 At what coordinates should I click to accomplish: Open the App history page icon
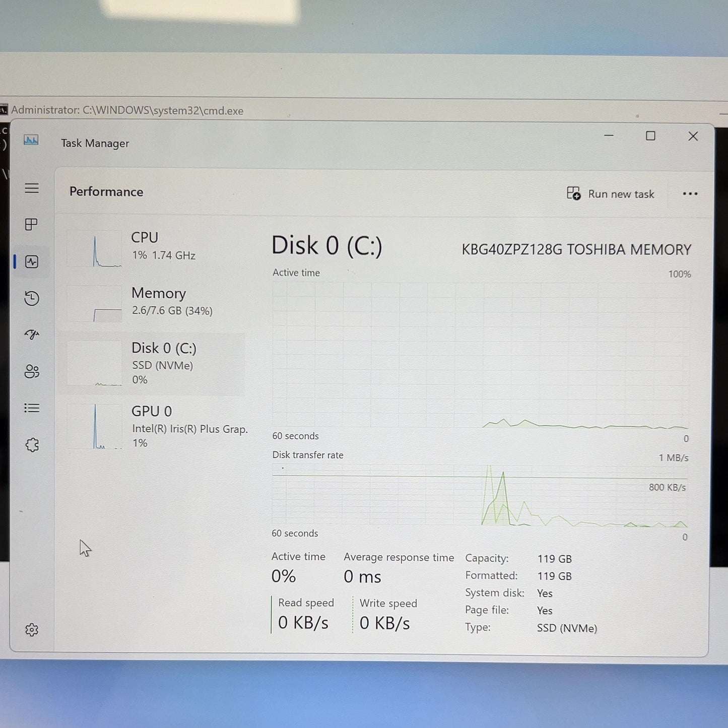pos(32,298)
